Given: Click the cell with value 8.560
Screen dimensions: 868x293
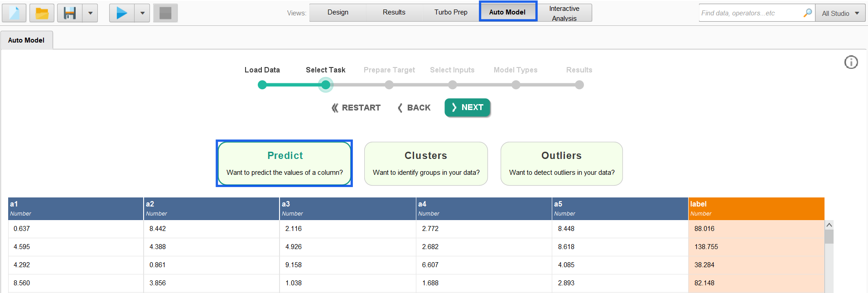Looking at the screenshot, I should point(76,283).
